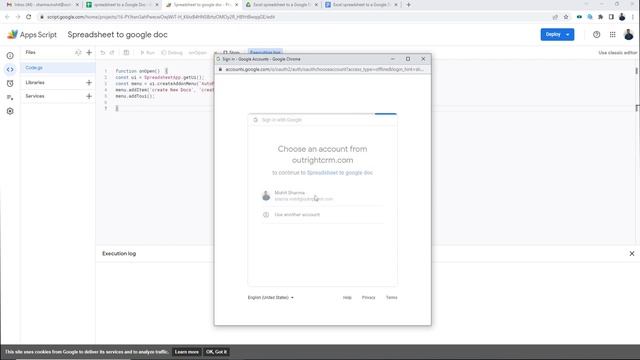The width and height of the screenshot is (640, 360).
Task: Open Chrome profile avatar in toolbar
Action: 622,17
